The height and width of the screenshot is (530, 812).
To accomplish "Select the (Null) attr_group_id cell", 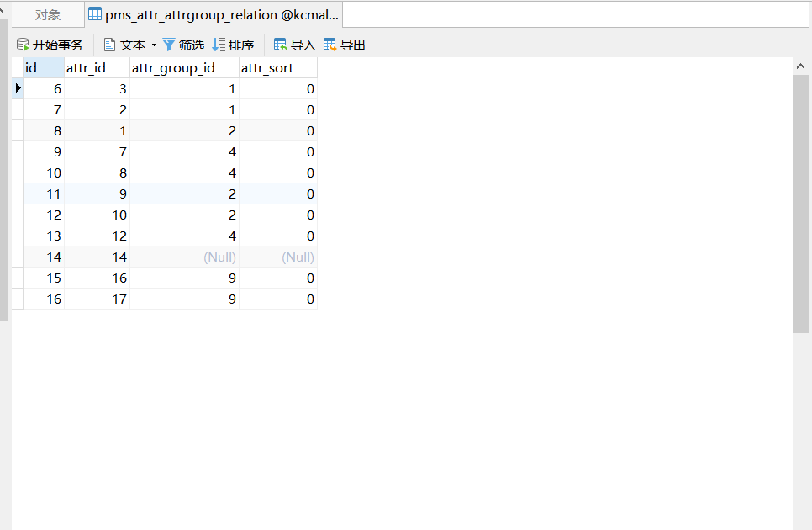I will [184, 257].
